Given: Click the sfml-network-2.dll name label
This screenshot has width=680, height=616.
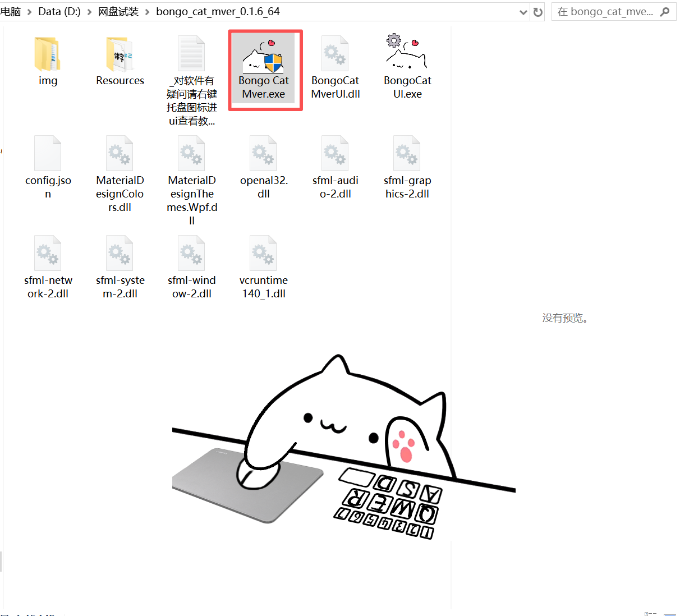Looking at the screenshot, I should click(48, 287).
